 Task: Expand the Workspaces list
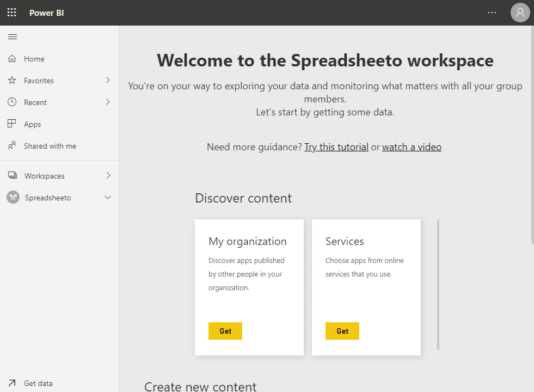click(108, 175)
